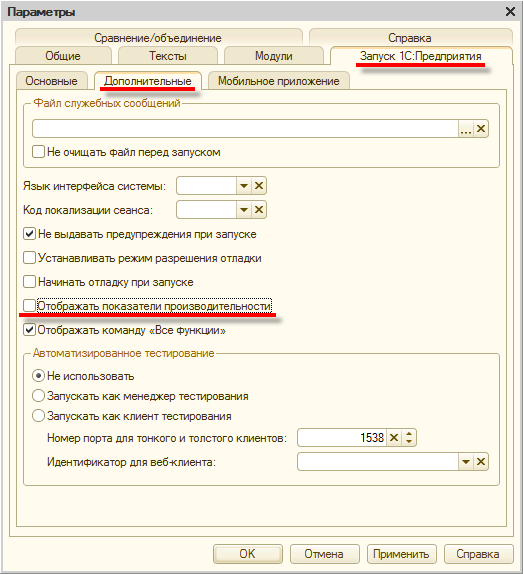Check 'Начинать отладку при запуске'

[29, 282]
